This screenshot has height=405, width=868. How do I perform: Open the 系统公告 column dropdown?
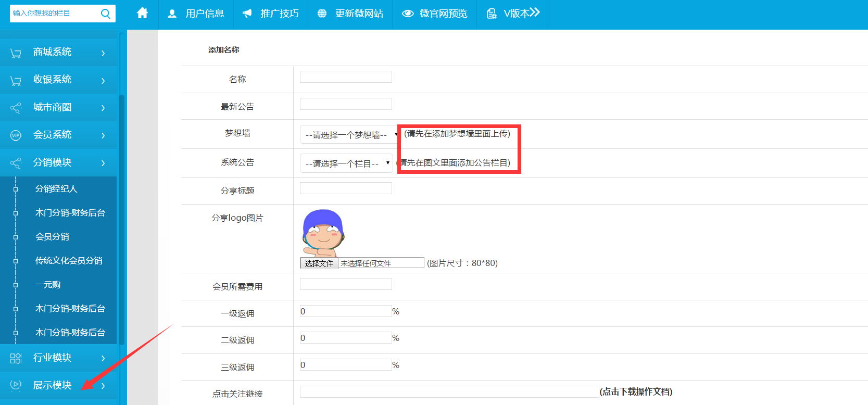click(346, 163)
